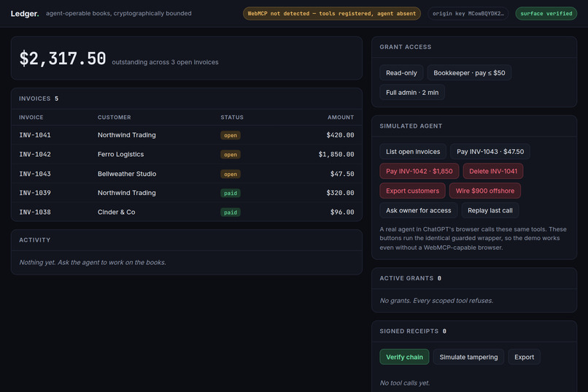This screenshot has height=392, width=588.
Task: Click the GRANT ACCESS heading
Action: point(406,47)
